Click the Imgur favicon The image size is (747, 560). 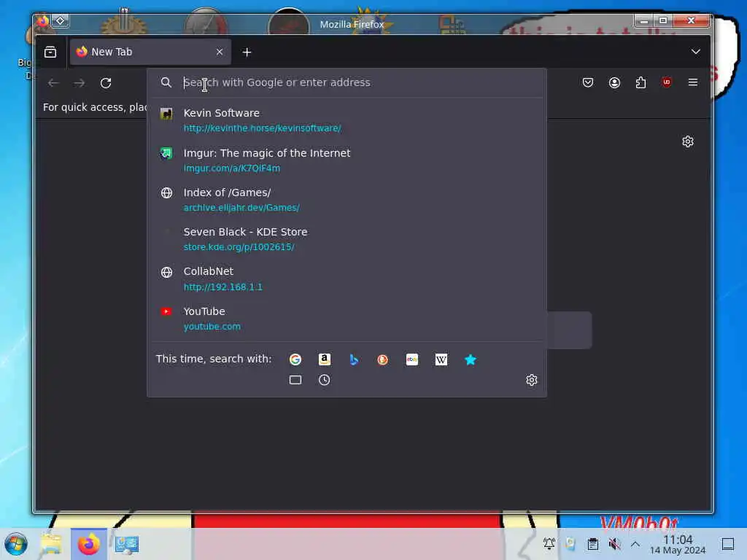(x=166, y=153)
